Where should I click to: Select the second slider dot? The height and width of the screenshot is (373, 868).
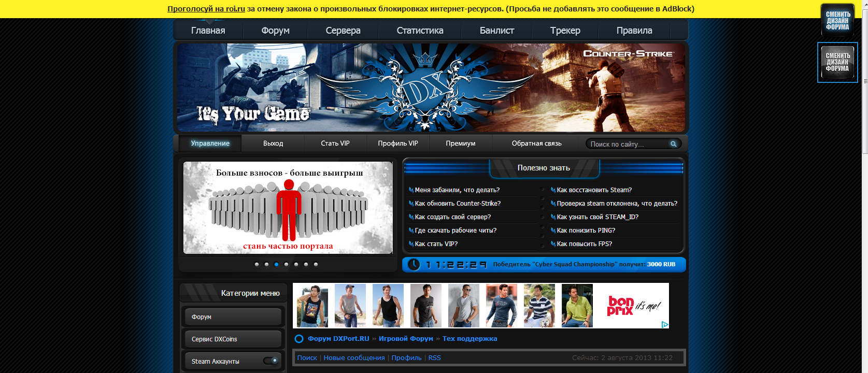(266, 264)
